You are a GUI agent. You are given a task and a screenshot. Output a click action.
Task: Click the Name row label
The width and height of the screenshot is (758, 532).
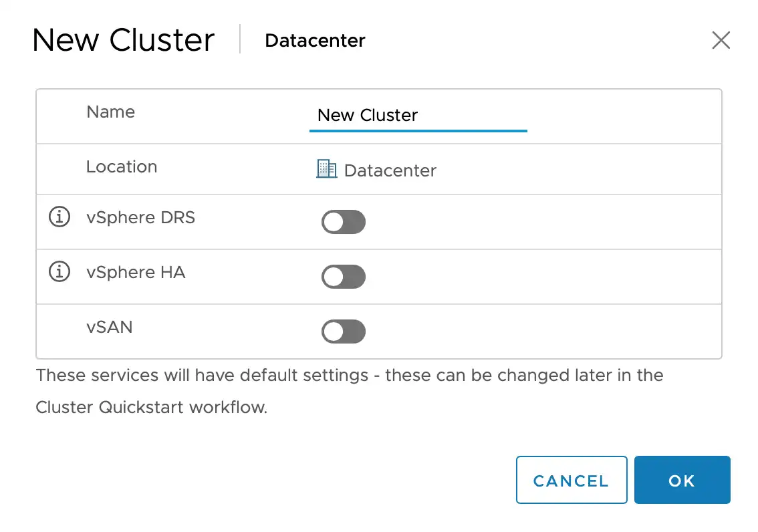(x=111, y=112)
